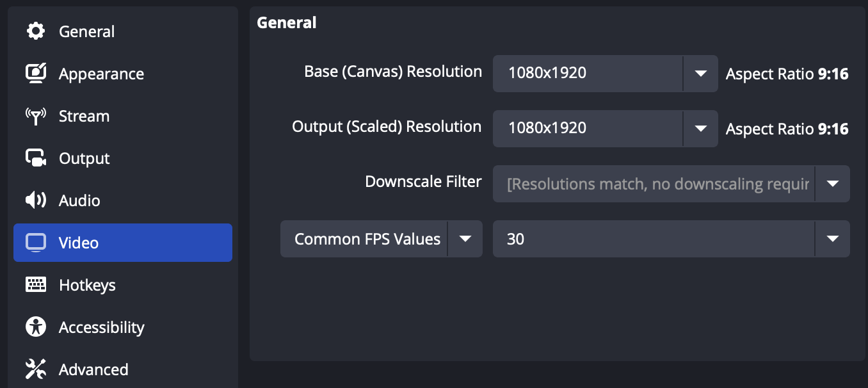868x388 pixels.
Task: Expand the Base (Canvas) Resolution dropdown arrow
Action: [701, 73]
